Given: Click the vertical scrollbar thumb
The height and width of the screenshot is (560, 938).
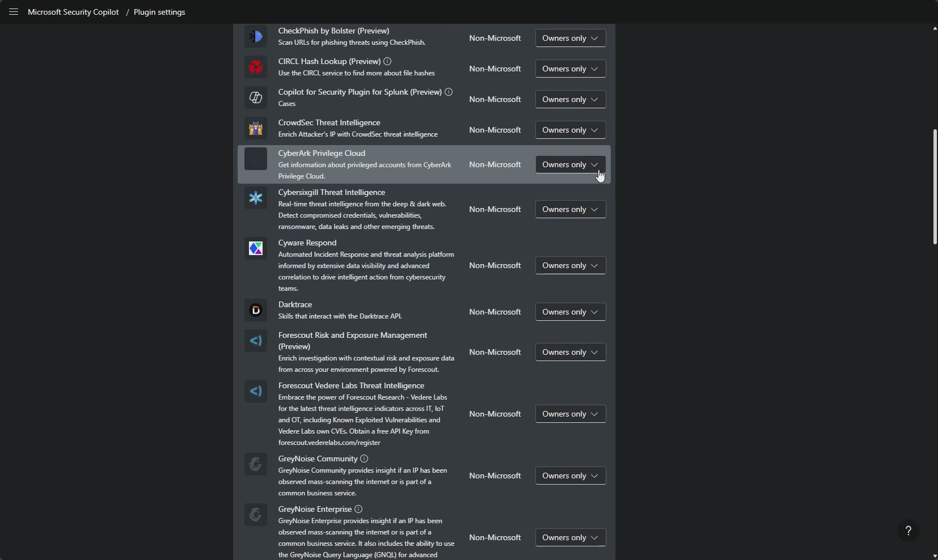Looking at the screenshot, I should (x=935, y=187).
